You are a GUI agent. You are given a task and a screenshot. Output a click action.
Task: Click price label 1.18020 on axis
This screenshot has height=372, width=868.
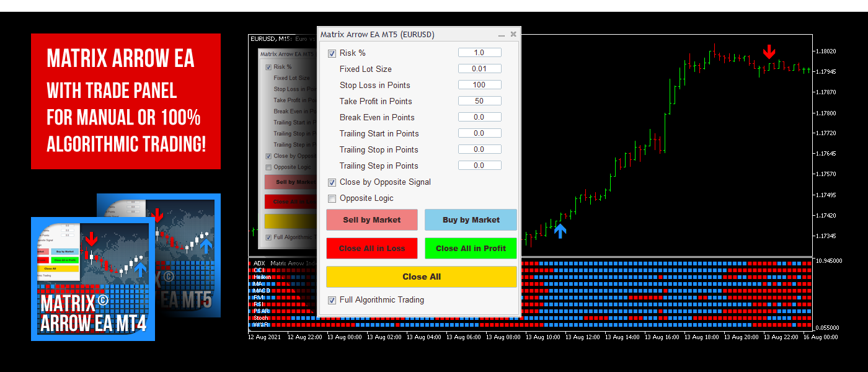[826, 51]
